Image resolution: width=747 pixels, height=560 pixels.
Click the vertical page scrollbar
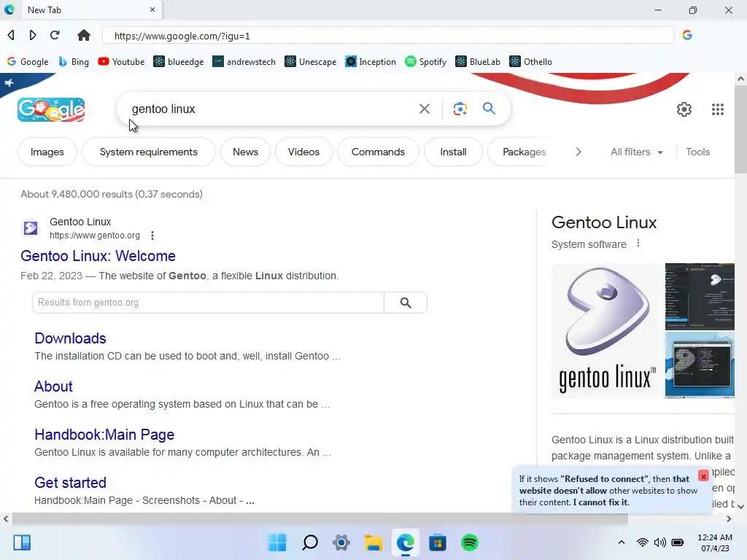[740, 128]
